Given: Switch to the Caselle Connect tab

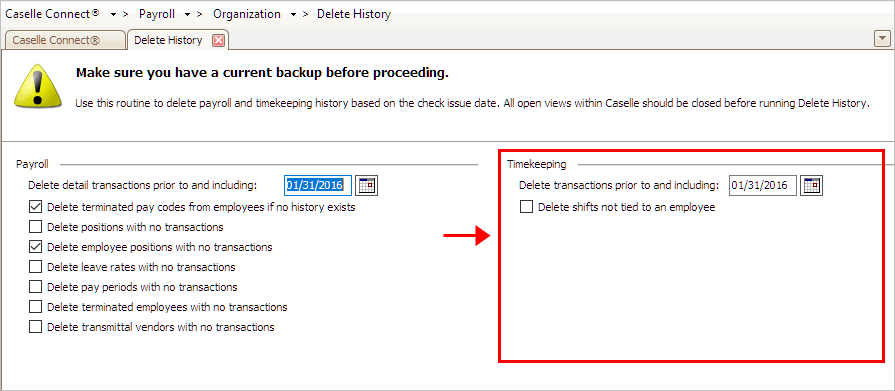Looking at the screenshot, I should point(64,41).
